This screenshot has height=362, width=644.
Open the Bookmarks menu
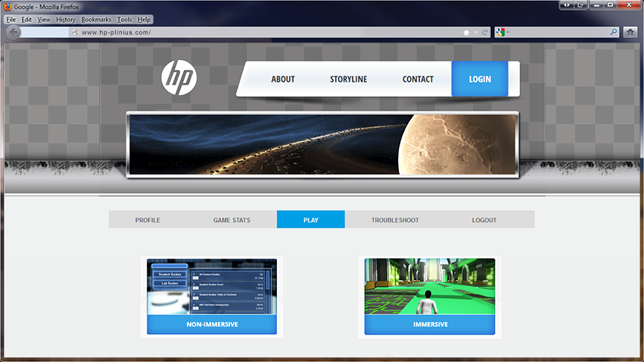click(x=96, y=19)
